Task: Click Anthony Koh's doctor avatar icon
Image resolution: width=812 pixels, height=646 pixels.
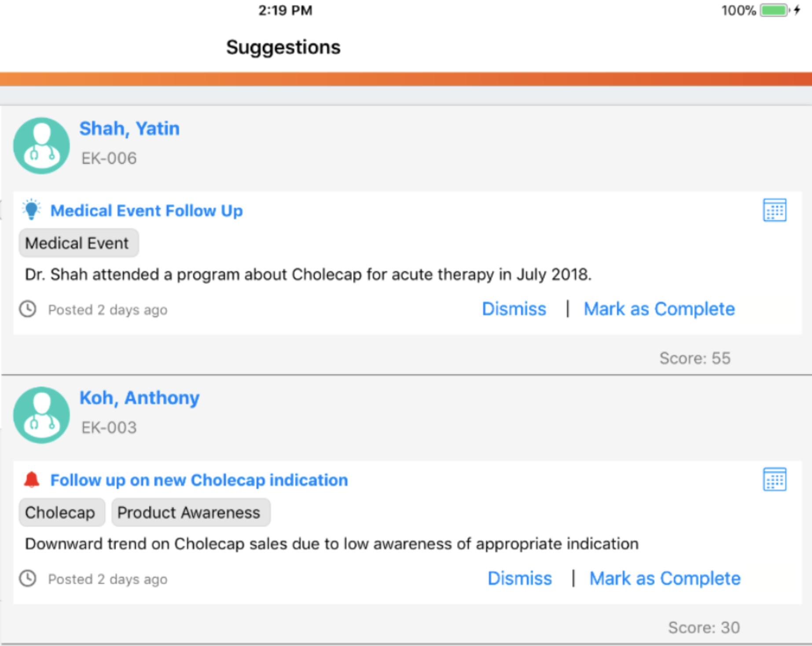Action: click(41, 415)
